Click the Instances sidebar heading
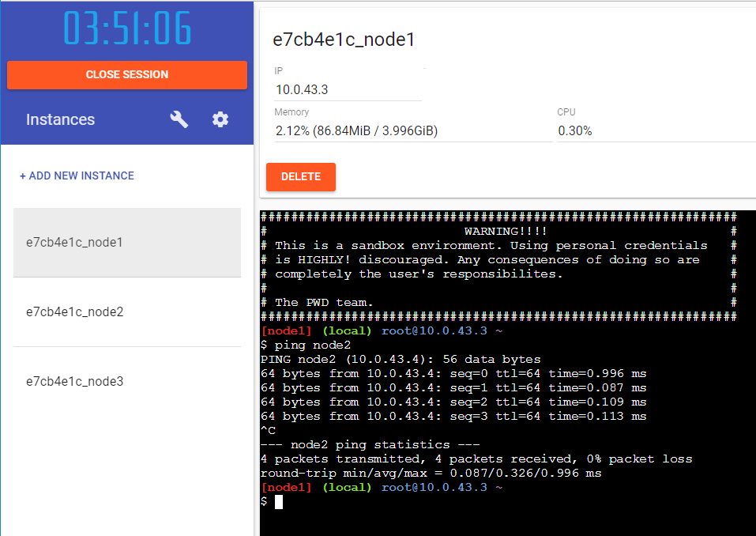 coord(60,119)
